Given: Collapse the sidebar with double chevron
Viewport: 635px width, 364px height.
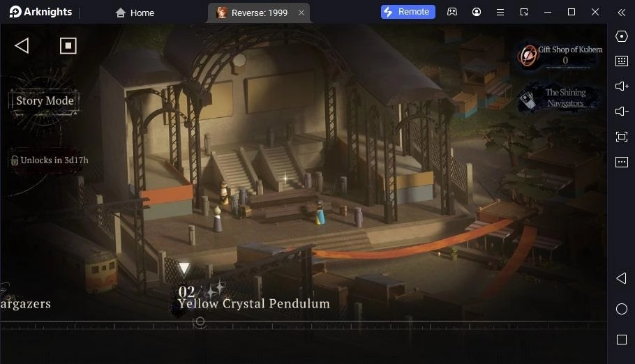Looking at the screenshot, I should 622,13.
